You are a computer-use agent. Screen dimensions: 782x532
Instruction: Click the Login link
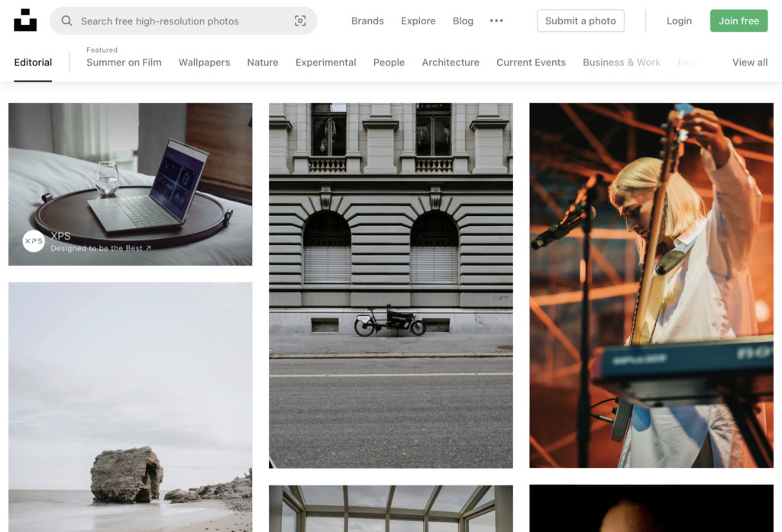click(679, 21)
